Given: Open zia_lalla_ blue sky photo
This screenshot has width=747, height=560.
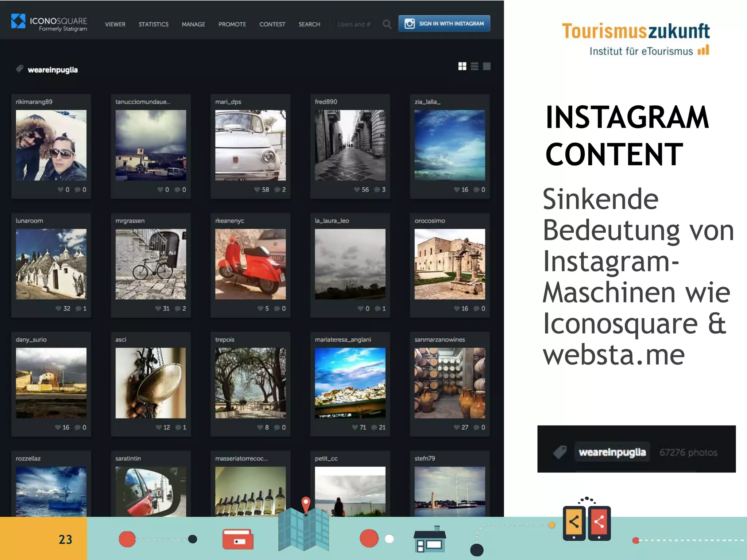Looking at the screenshot, I should click(x=450, y=145).
